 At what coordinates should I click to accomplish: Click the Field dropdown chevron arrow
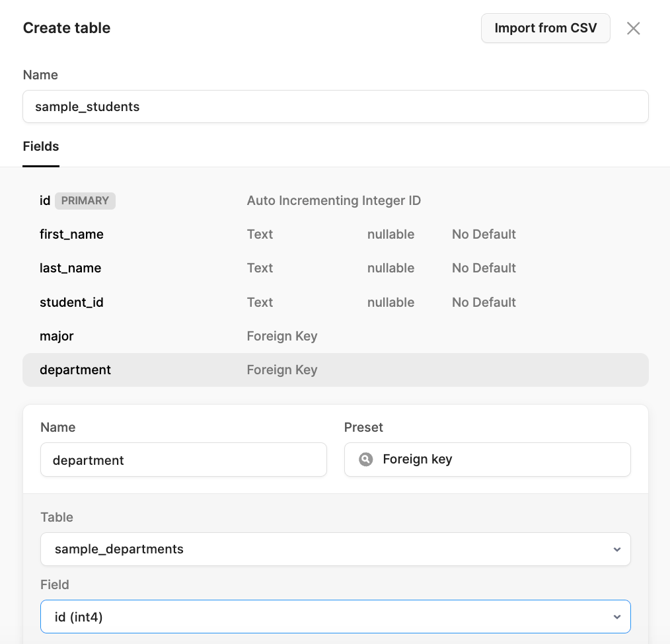pos(617,617)
